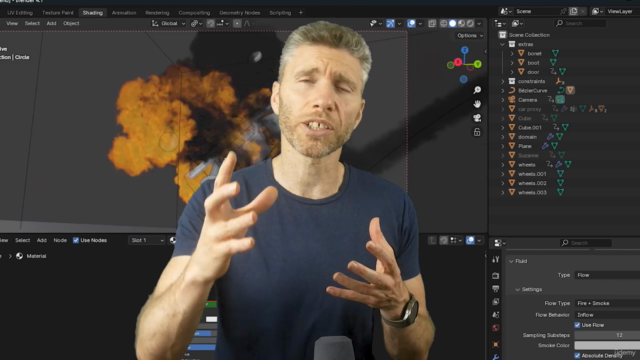640x360 pixels.
Task: Click the lock camera to view icon
Action: (477, 132)
